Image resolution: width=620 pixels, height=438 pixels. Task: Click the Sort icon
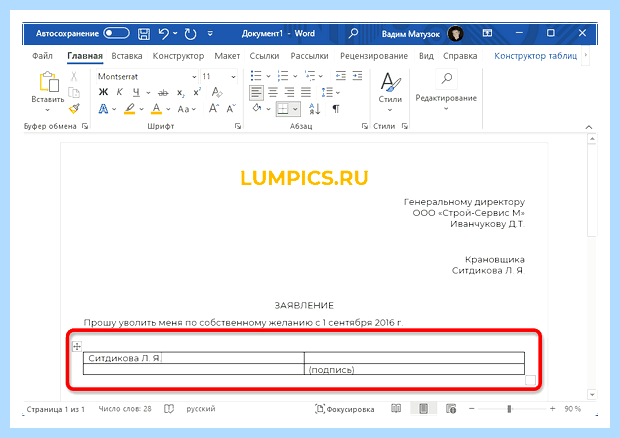pos(314,109)
